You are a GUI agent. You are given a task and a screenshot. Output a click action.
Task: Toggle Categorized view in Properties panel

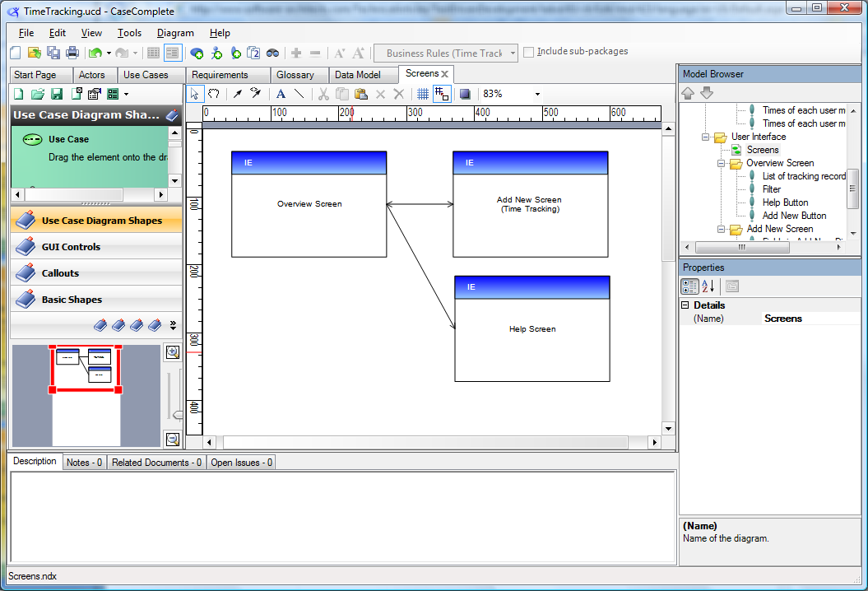coord(689,286)
